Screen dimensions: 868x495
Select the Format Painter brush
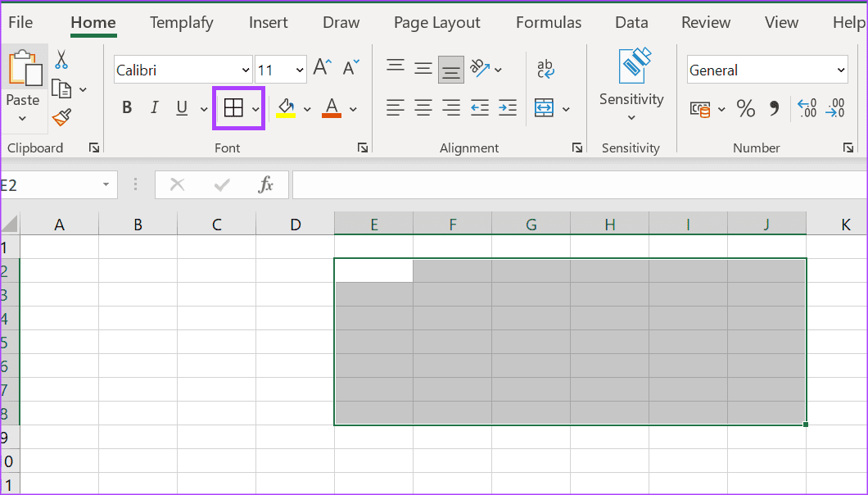61,117
